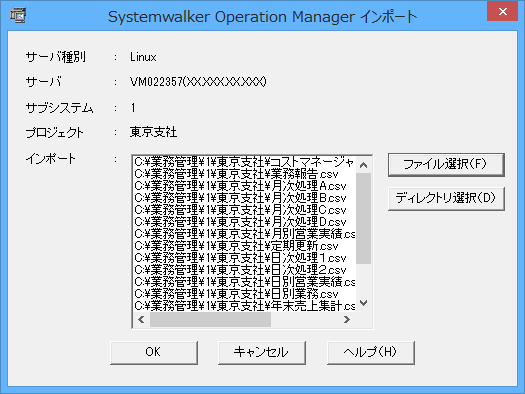Click the 東京支社 project value

pos(153,132)
